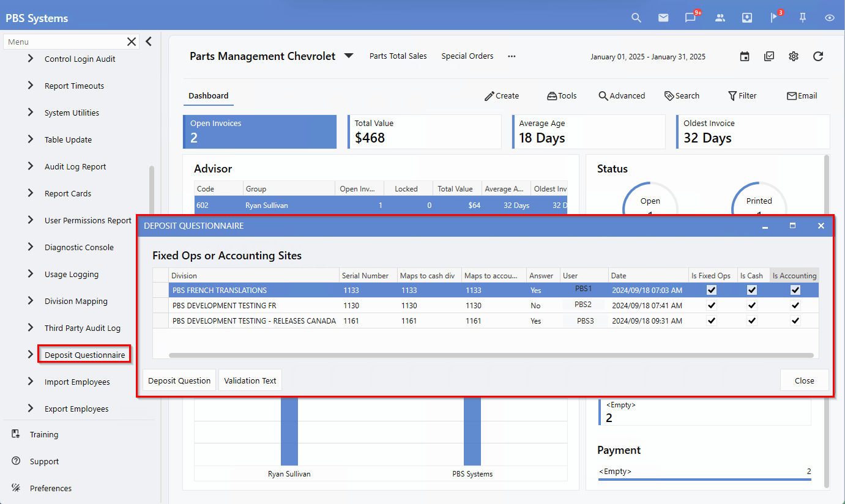Open Special Orders view
Screen dimensions: 845x504
[467, 56]
